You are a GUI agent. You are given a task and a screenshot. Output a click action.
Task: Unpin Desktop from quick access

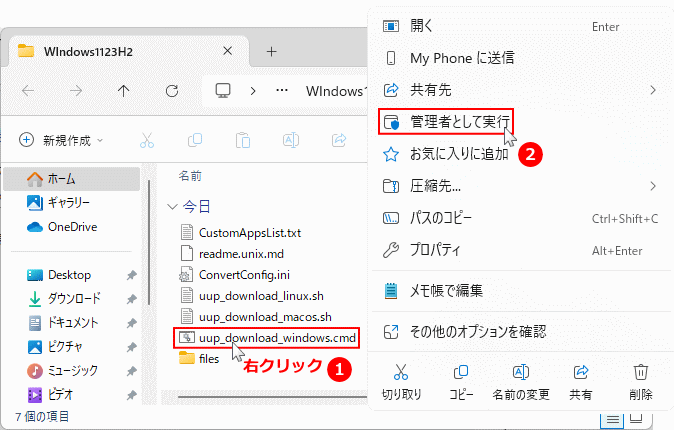tap(132, 275)
